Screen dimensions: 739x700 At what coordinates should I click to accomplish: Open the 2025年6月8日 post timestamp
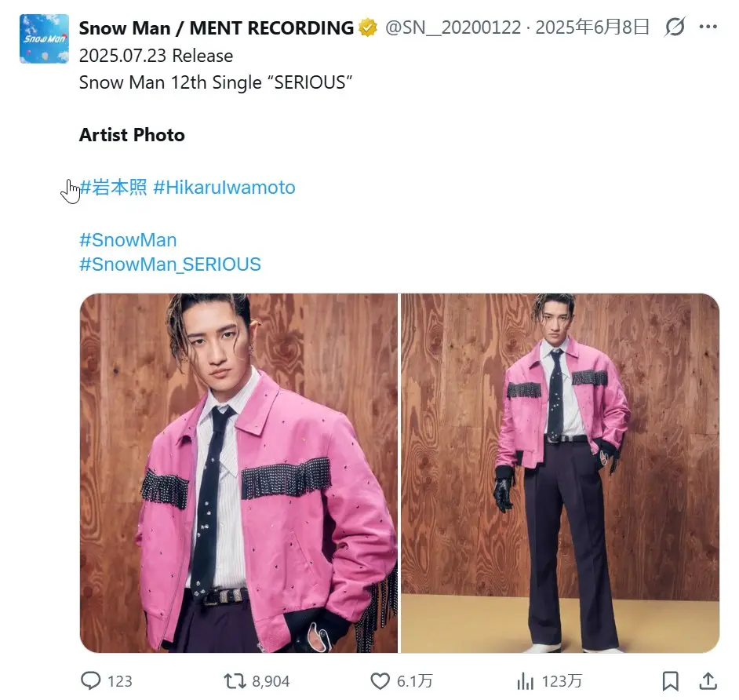coord(592,27)
